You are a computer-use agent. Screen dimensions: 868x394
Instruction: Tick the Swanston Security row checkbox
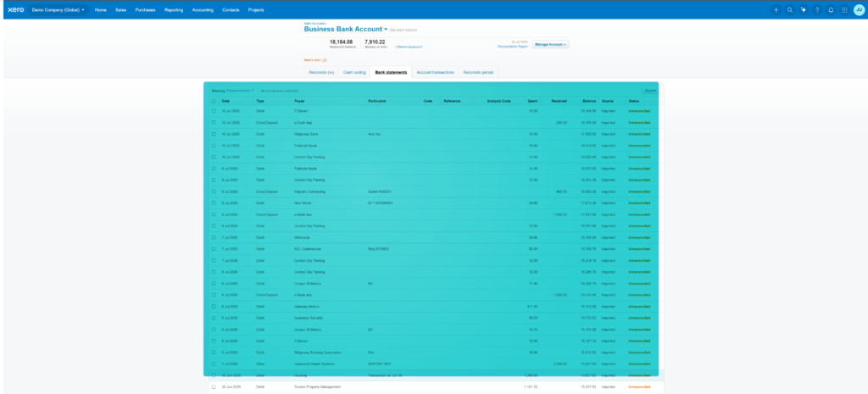(214, 318)
